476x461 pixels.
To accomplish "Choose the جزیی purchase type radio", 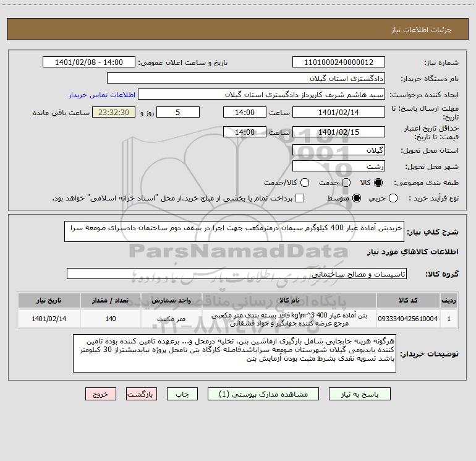I will (x=393, y=198).
